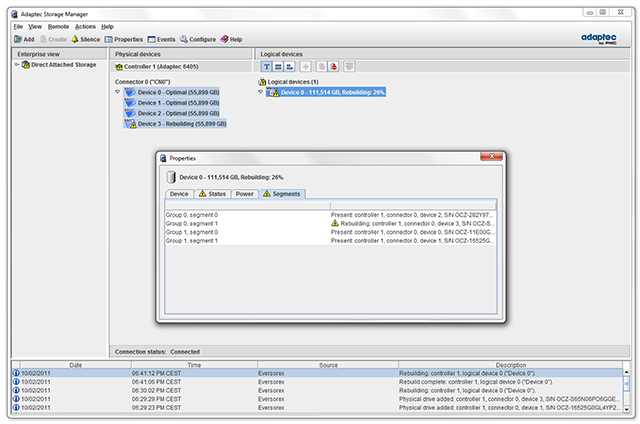The width and height of the screenshot is (640, 424).
Task: Switch to the Device tab in Properties
Action: click(x=179, y=194)
